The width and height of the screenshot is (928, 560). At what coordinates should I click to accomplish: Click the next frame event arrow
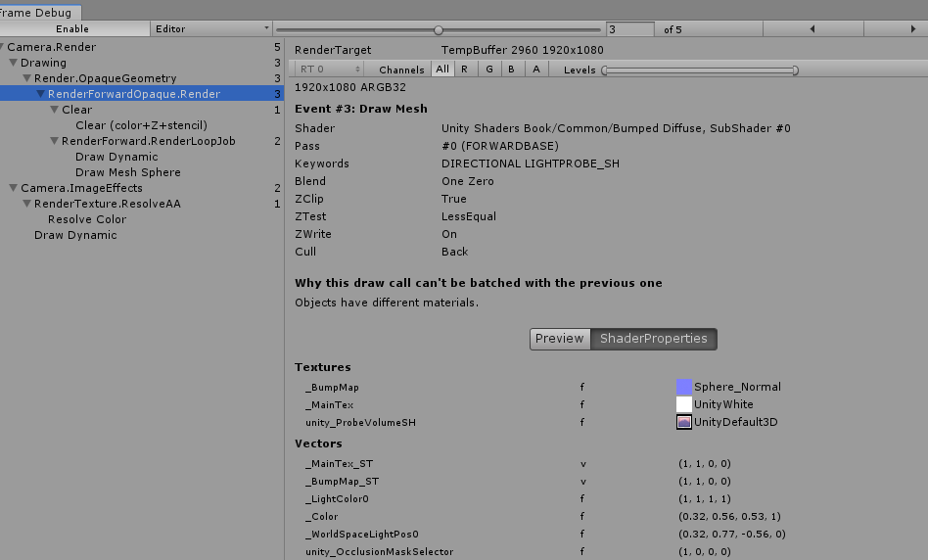coord(912,28)
